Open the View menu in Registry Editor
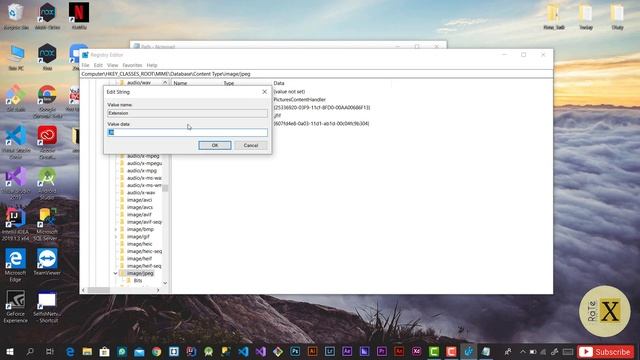The image size is (640, 360). pyautogui.click(x=112, y=65)
